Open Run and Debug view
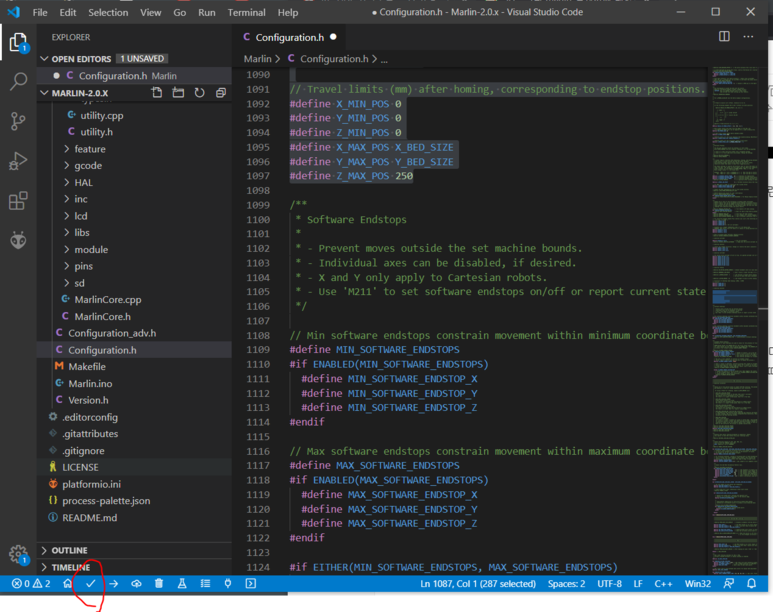Image resolution: width=773 pixels, height=612 pixels. [18, 161]
